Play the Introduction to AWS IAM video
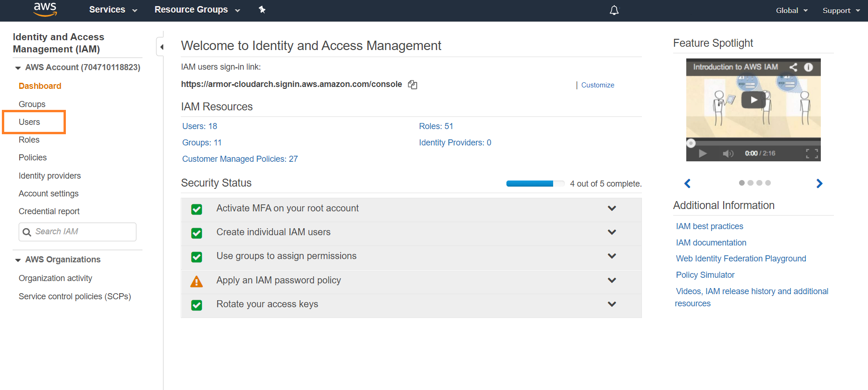 753,100
